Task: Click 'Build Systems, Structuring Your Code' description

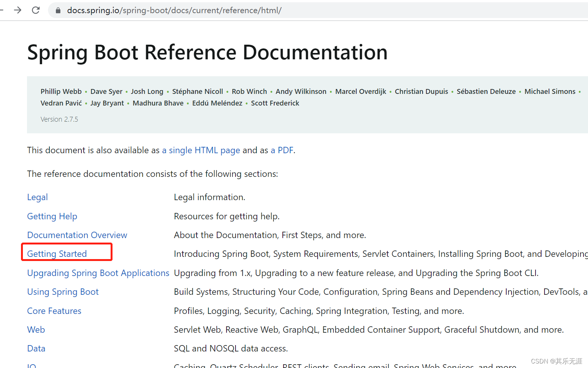Action: click(381, 292)
